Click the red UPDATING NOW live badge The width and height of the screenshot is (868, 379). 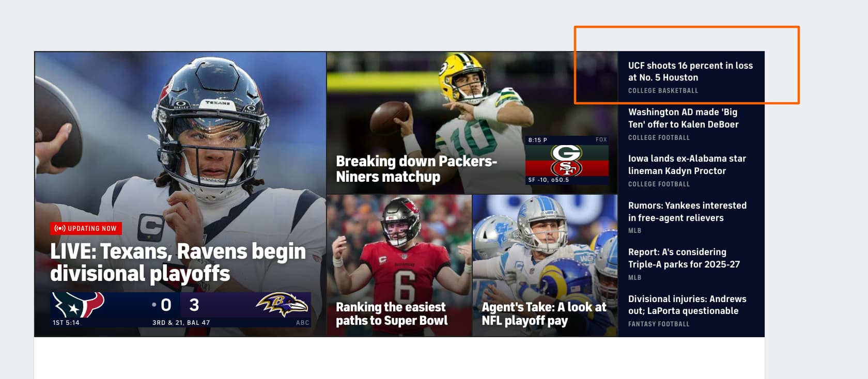tap(86, 228)
